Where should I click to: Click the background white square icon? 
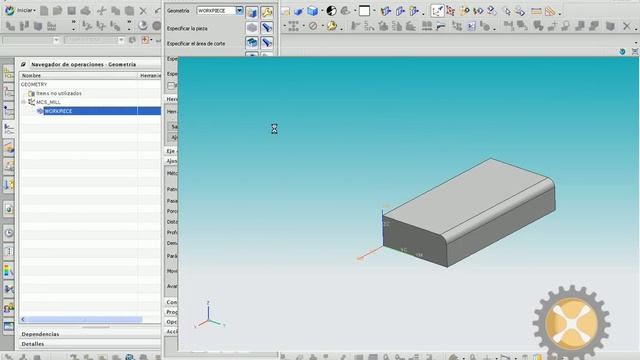click(x=364, y=11)
